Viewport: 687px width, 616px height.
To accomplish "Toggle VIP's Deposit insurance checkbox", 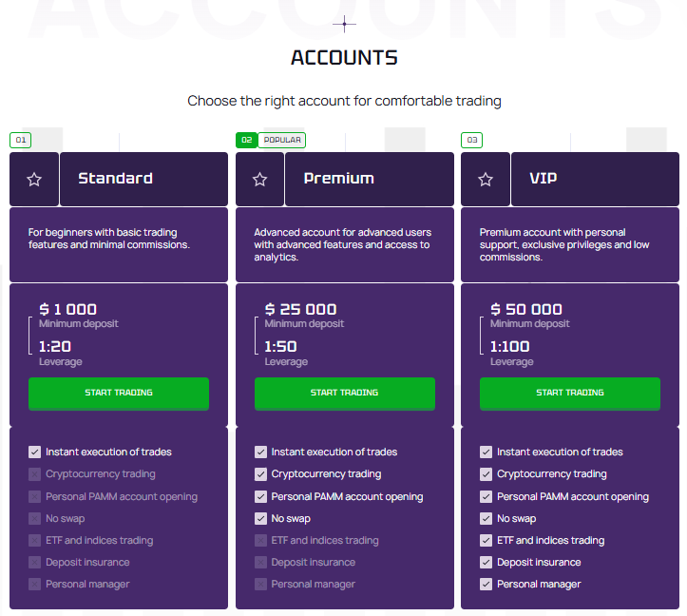I will click(x=487, y=563).
